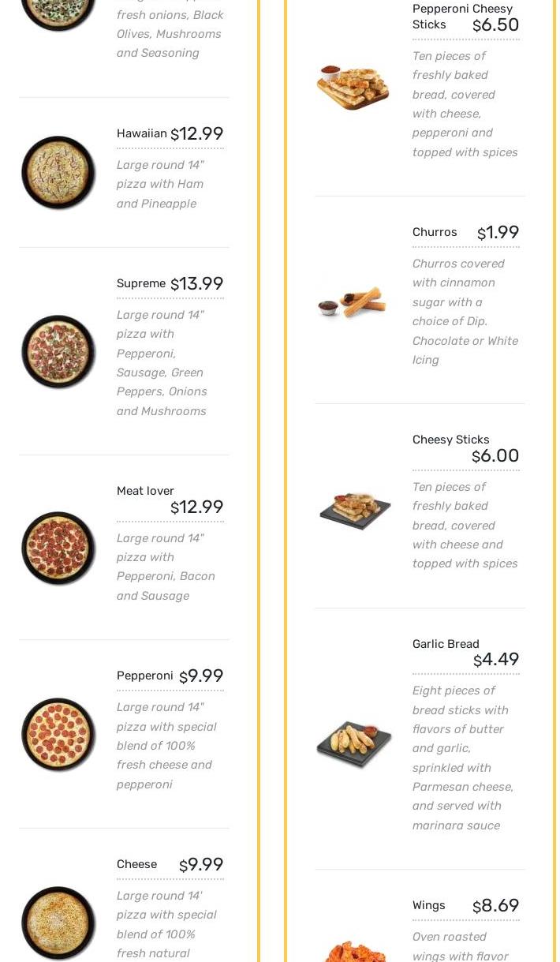Select the Supreme menu item name

(141, 283)
